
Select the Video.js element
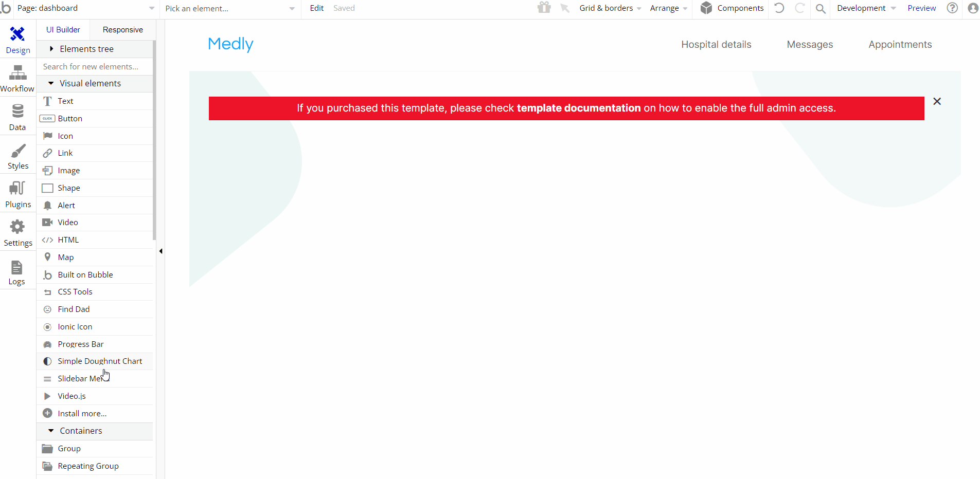95,396
